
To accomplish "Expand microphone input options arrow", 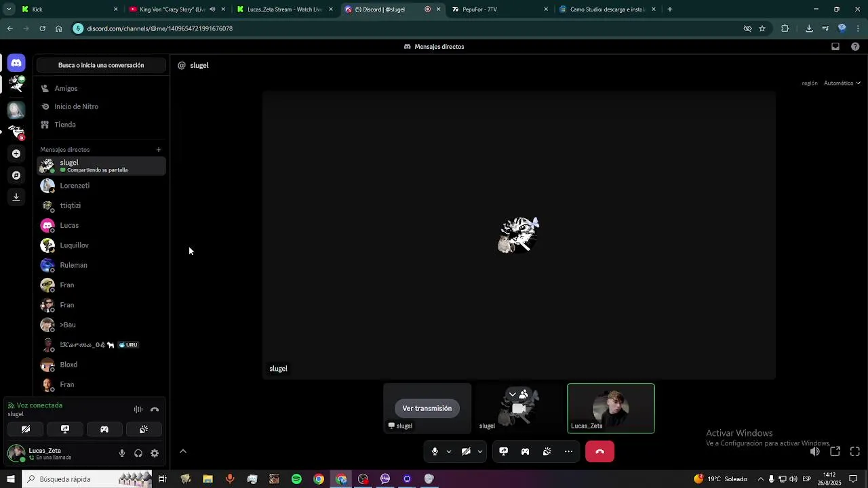I will pos(449,451).
